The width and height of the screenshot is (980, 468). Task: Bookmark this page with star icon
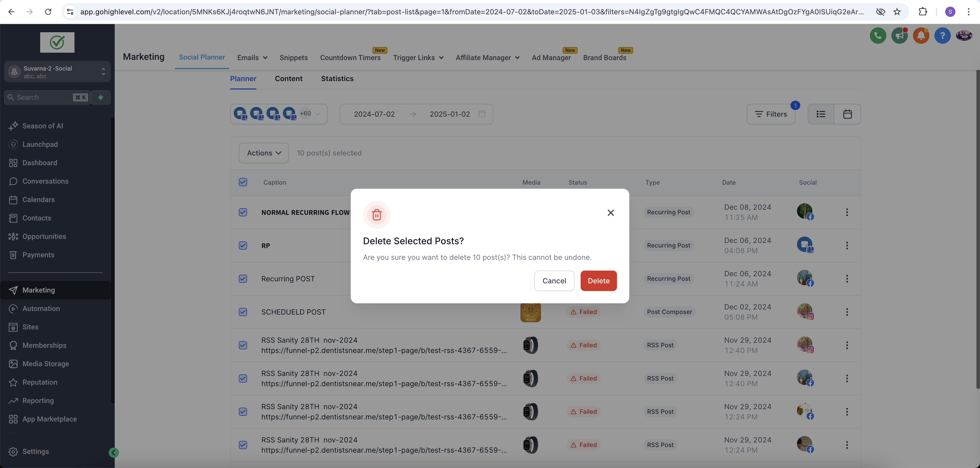pos(897,12)
